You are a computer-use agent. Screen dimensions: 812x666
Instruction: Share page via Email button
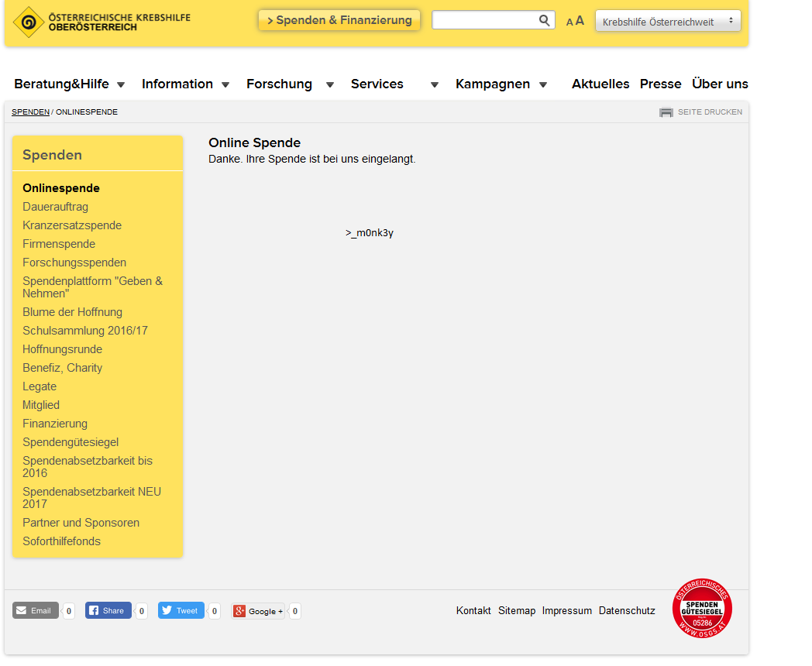coord(35,611)
